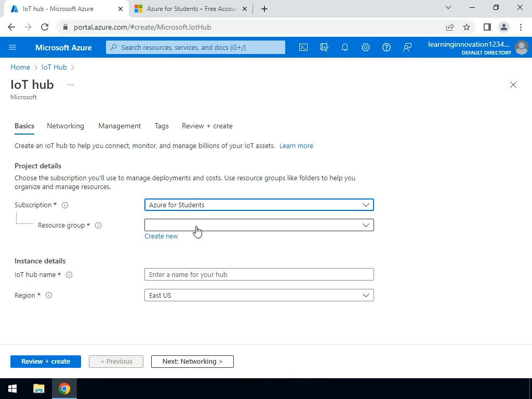Click the IoT hub name input field
532x399 pixels.
click(x=259, y=274)
